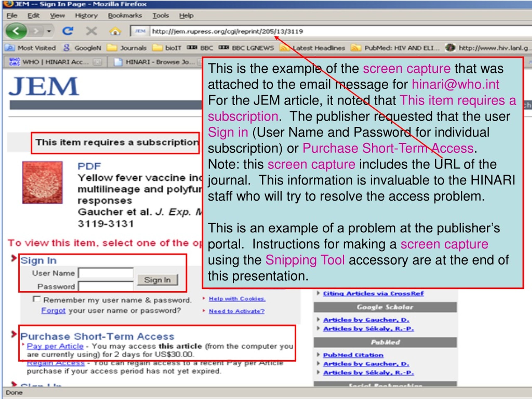Click the Forgot link
This screenshot has width=532, height=399.
click(53, 310)
